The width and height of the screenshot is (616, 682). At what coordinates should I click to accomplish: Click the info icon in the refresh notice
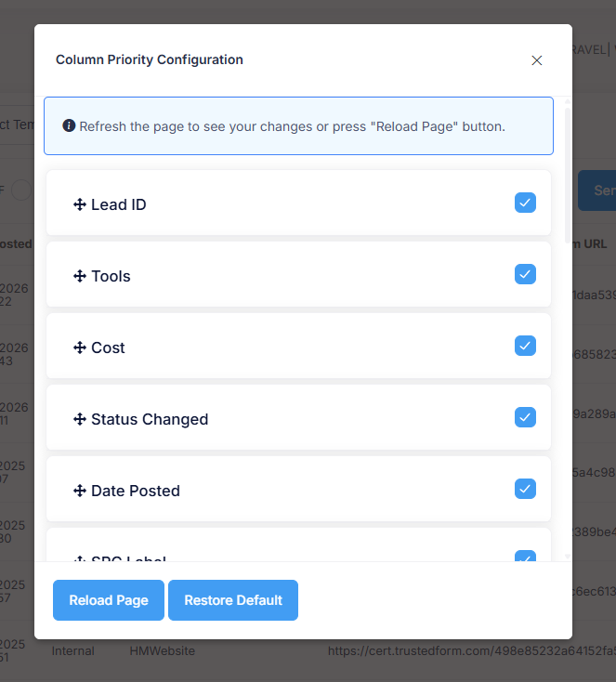pyautogui.click(x=69, y=126)
